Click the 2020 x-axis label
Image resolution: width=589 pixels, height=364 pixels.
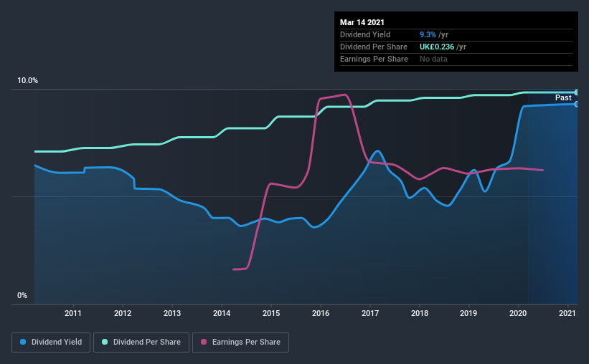click(x=518, y=313)
